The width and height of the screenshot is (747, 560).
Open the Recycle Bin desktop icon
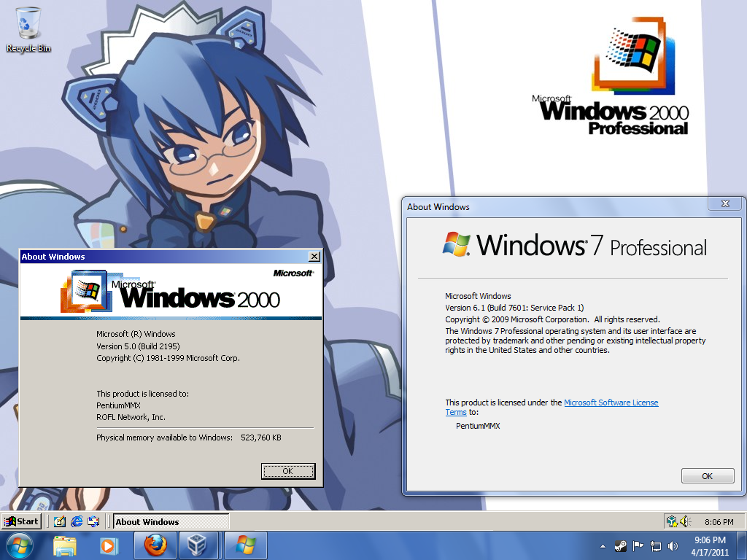28,29
